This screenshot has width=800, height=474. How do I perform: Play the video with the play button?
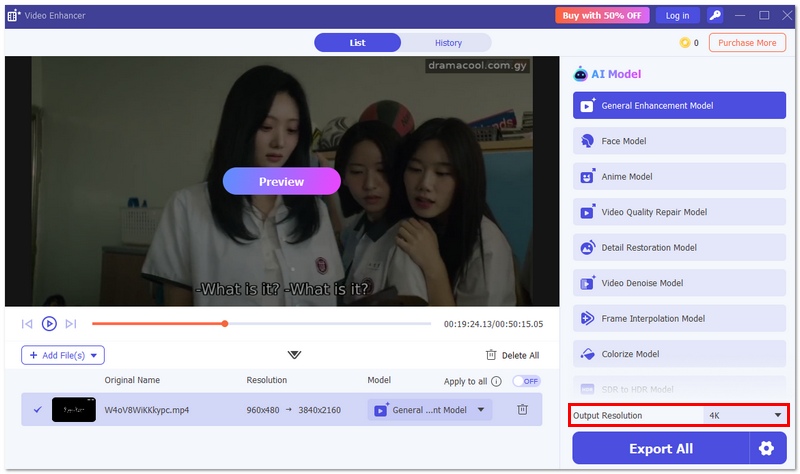(49, 323)
